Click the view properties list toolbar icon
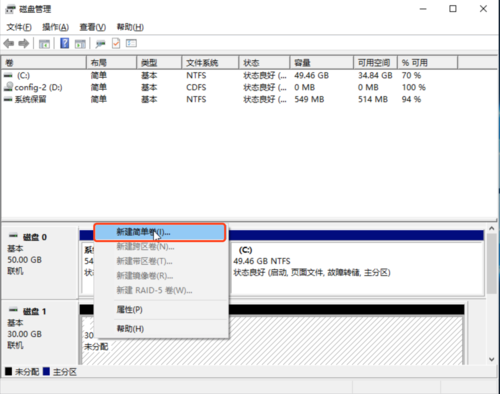 click(x=131, y=43)
